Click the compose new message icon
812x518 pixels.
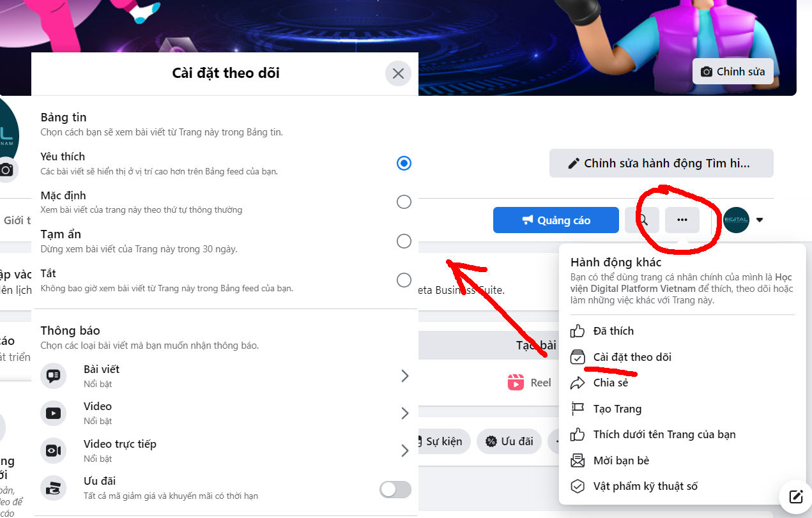(x=795, y=497)
